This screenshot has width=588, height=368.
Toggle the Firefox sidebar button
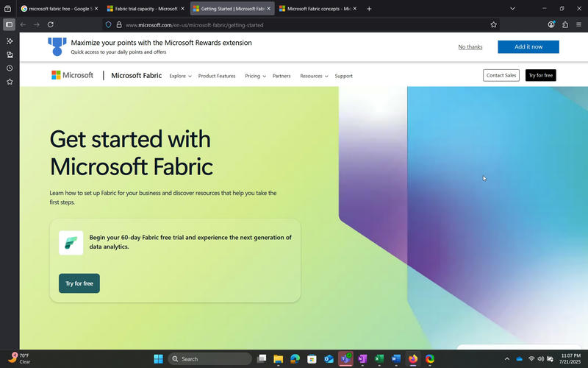pyautogui.click(x=10, y=25)
